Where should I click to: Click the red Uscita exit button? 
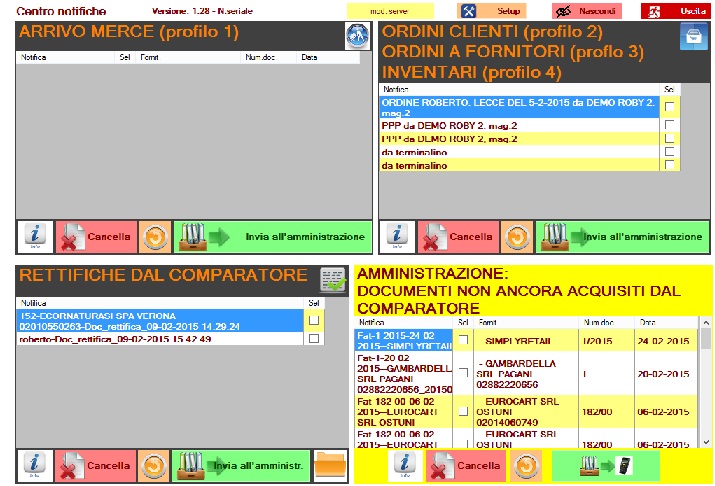pos(677,11)
